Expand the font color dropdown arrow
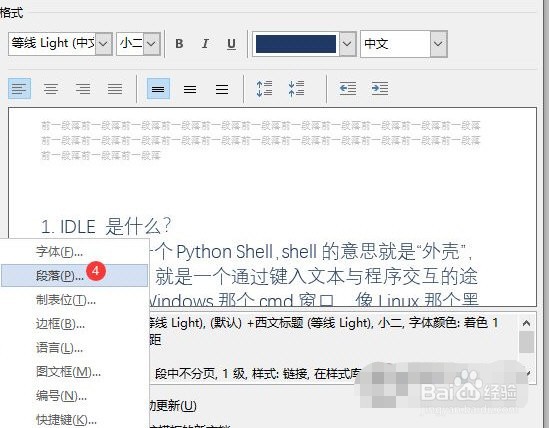 tap(347, 44)
